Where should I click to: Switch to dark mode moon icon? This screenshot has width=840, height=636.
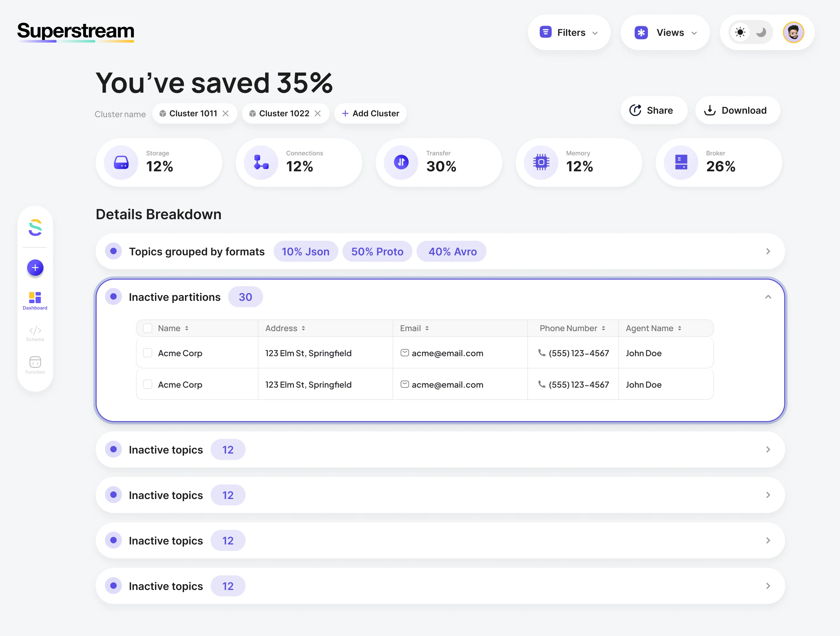point(761,32)
